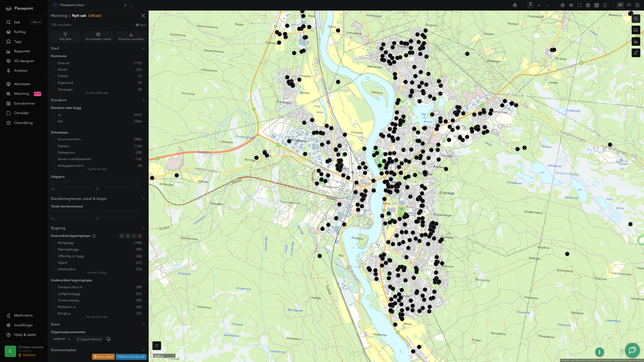Close the Matching search panel
This screenshot has width=644, height=362.
[143, 16]
